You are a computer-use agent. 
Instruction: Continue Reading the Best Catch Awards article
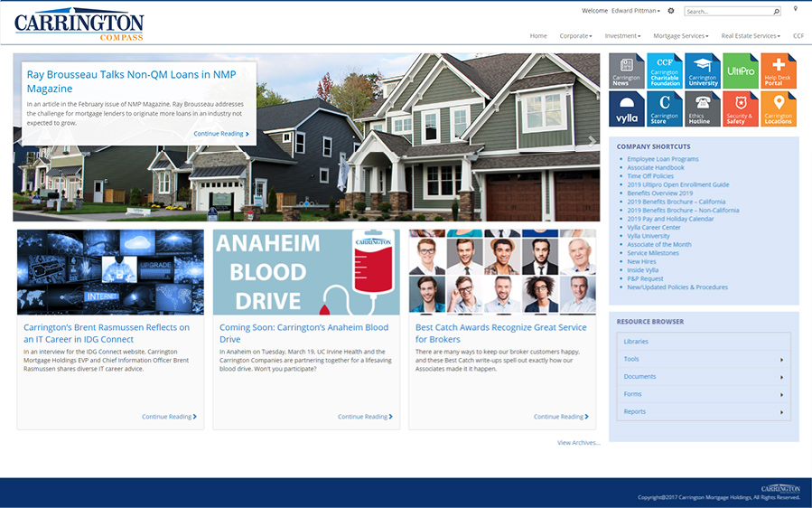(561, 417)
